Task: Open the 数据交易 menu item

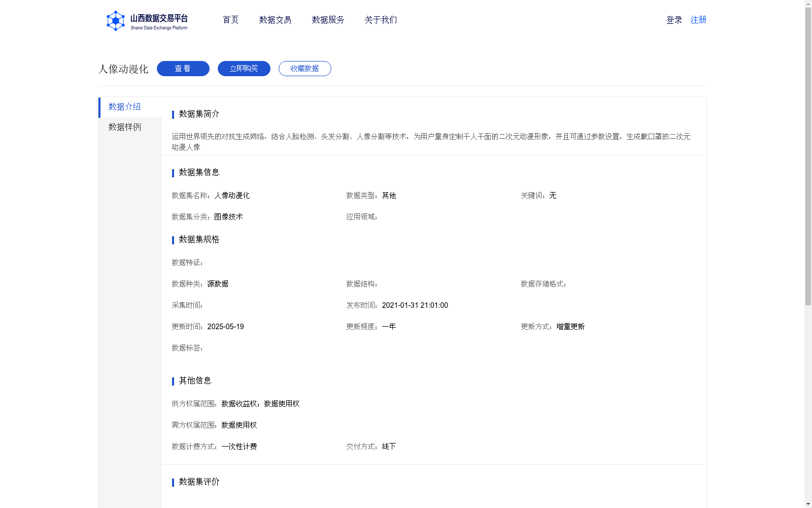Action: pos(275,20)
